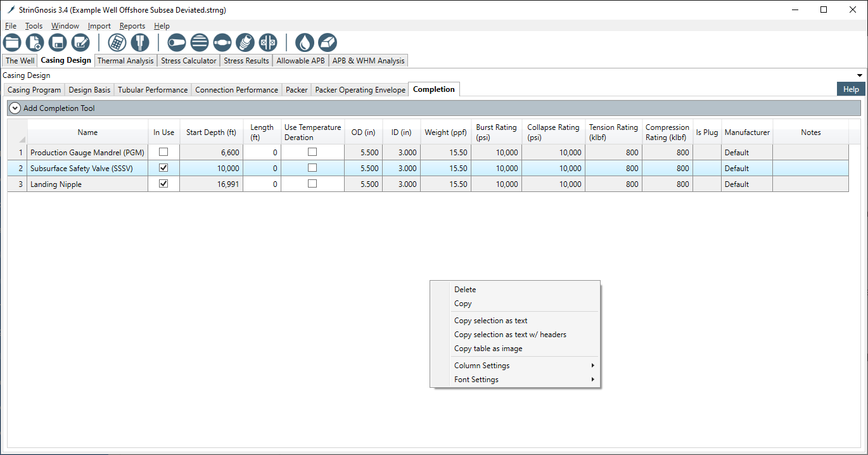Image resolution: width=868 pixels, height=455 pixels.
Task: Open the Reports menu
Action: 132,26
